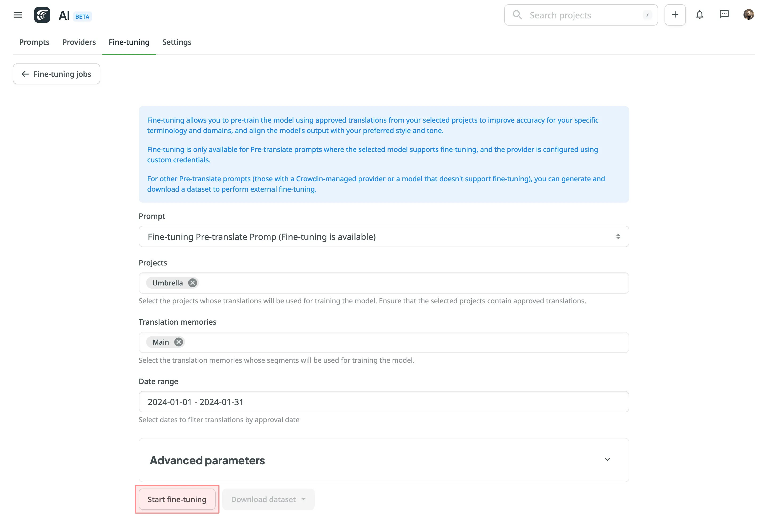Open the messages chat icon
Screen dimensions: 768x532
[724, 14]
